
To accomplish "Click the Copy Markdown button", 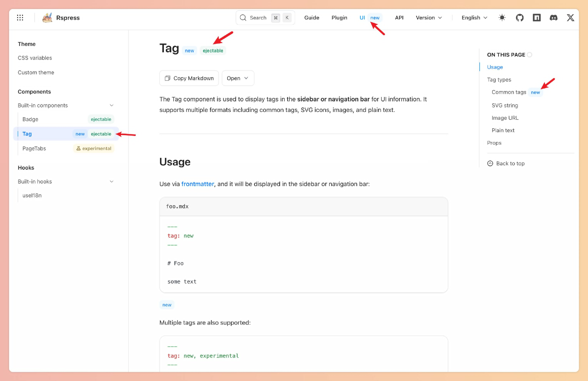I will pos(189,78).
